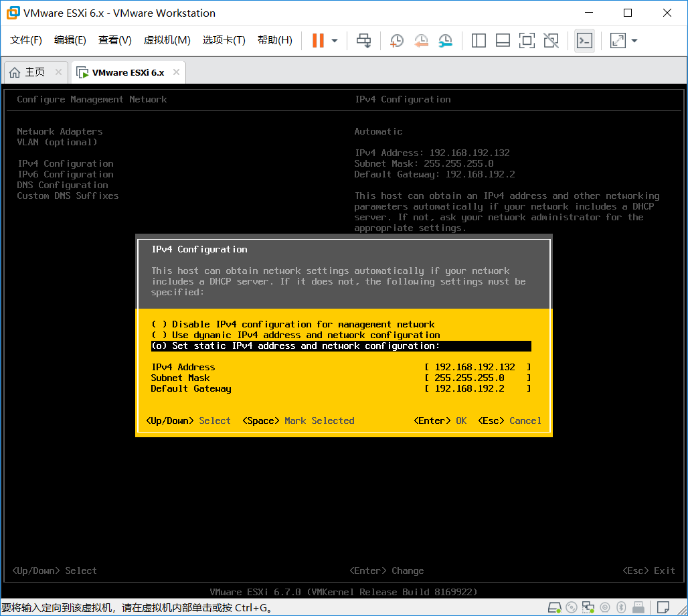The image size is (688, 616).
Task: Open the 文件(F) menu
Action: pyautogui.click(x=26, y=40)
